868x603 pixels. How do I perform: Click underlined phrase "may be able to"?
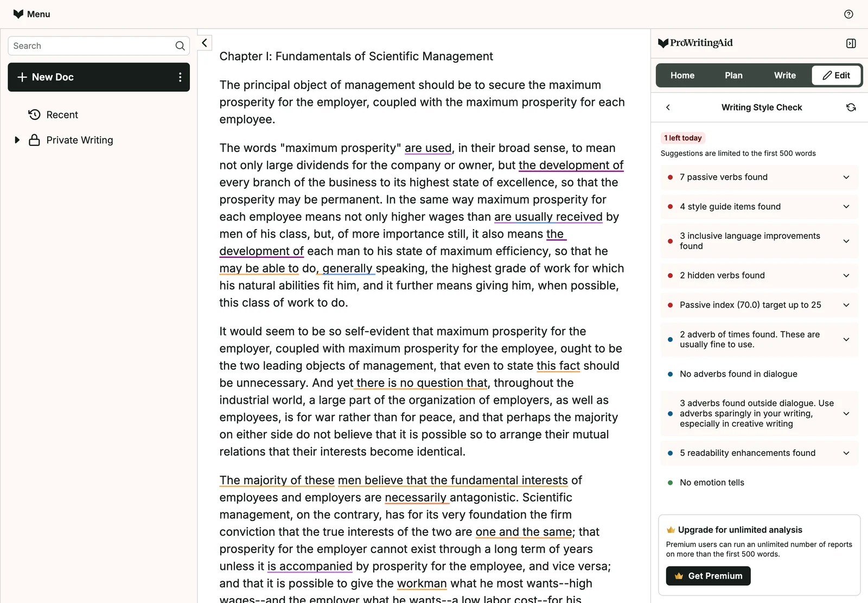click(259, 268)
